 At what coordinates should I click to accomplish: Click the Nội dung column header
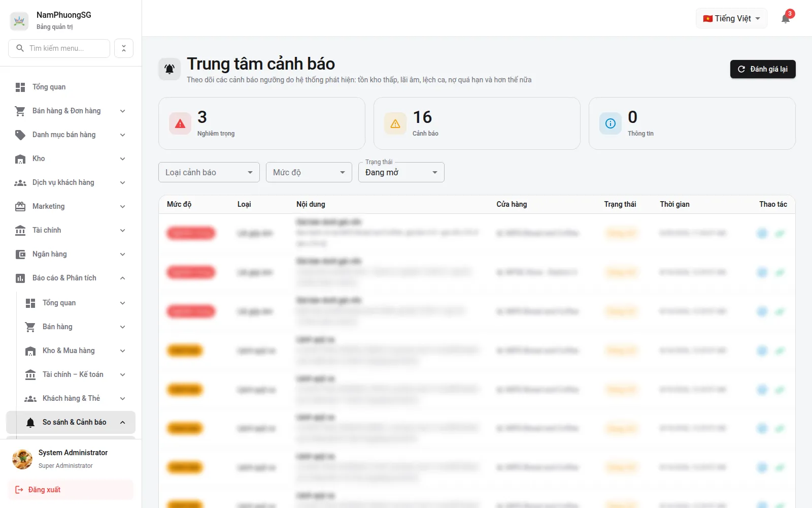(x=311, y=204)
